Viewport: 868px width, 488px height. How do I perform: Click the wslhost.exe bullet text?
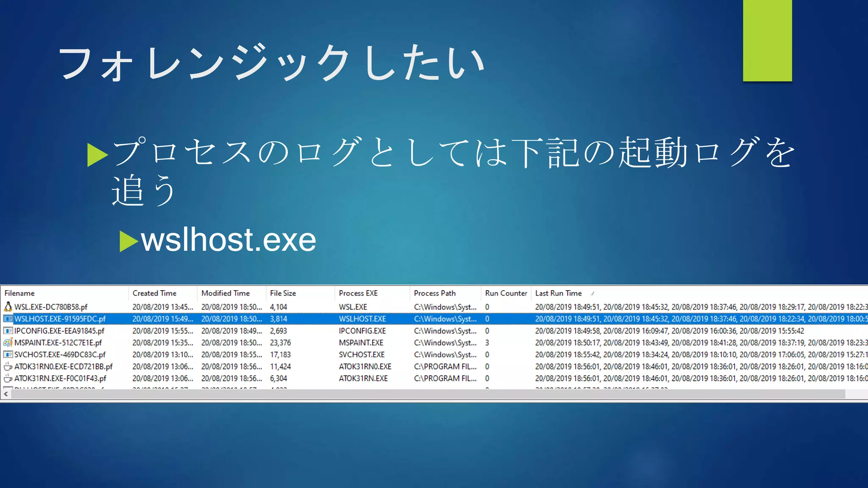tap(228, 240)
